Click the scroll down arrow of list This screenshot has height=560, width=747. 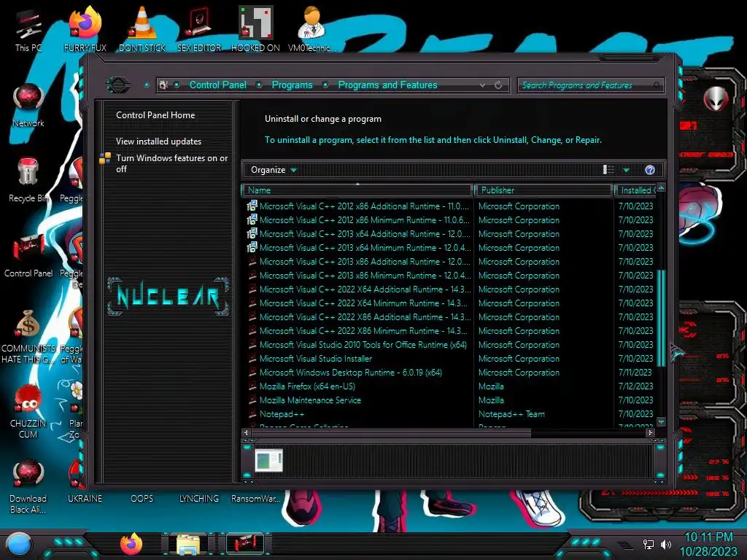661,422
